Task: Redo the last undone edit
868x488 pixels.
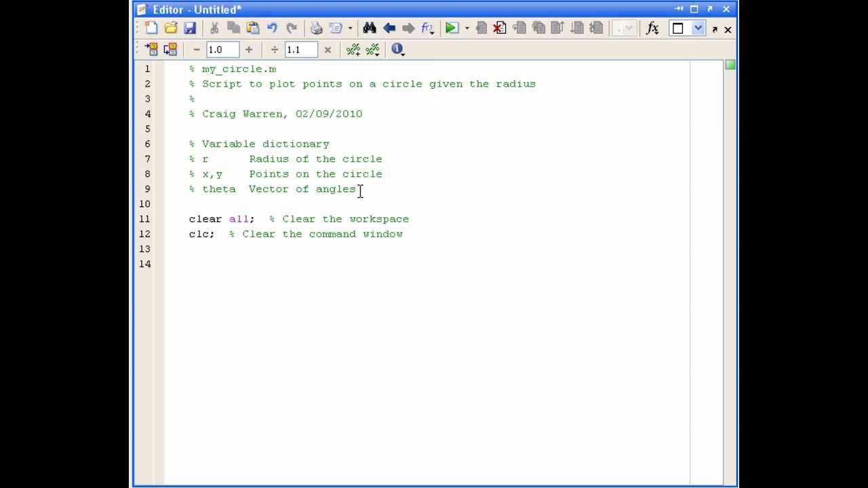Action: tap(292, 28)
